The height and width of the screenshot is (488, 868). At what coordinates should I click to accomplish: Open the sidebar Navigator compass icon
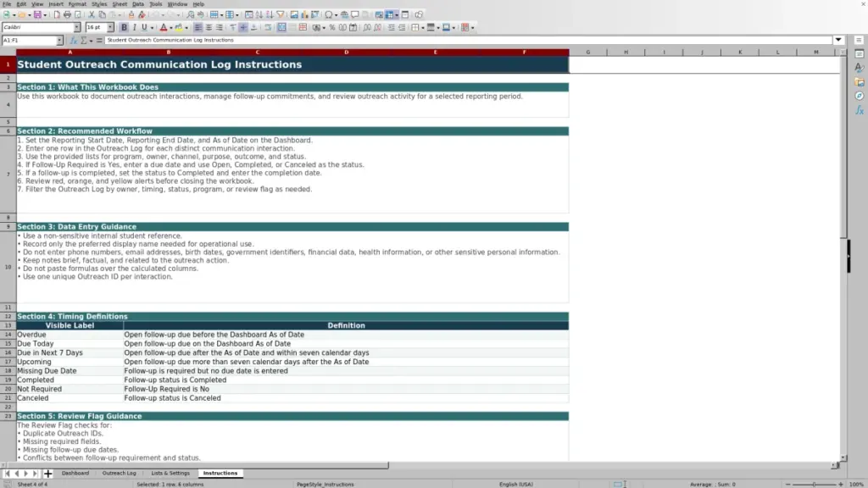coord(860,96)
